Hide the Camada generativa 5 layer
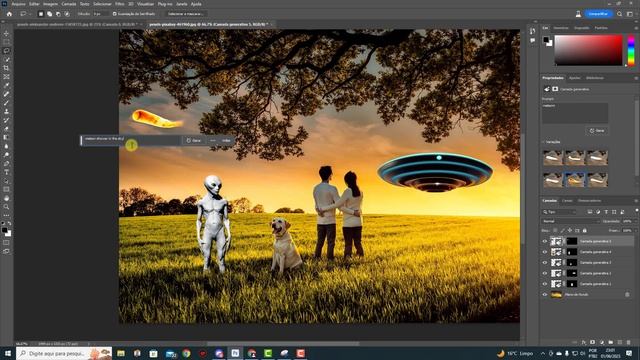 pos(544,241)
